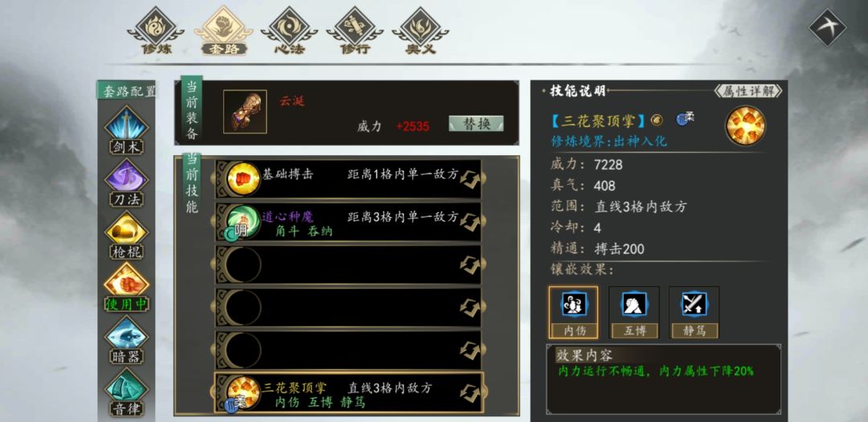Close the skill configuration screen
Screen dimensions: 868x422
pos(828,27)
